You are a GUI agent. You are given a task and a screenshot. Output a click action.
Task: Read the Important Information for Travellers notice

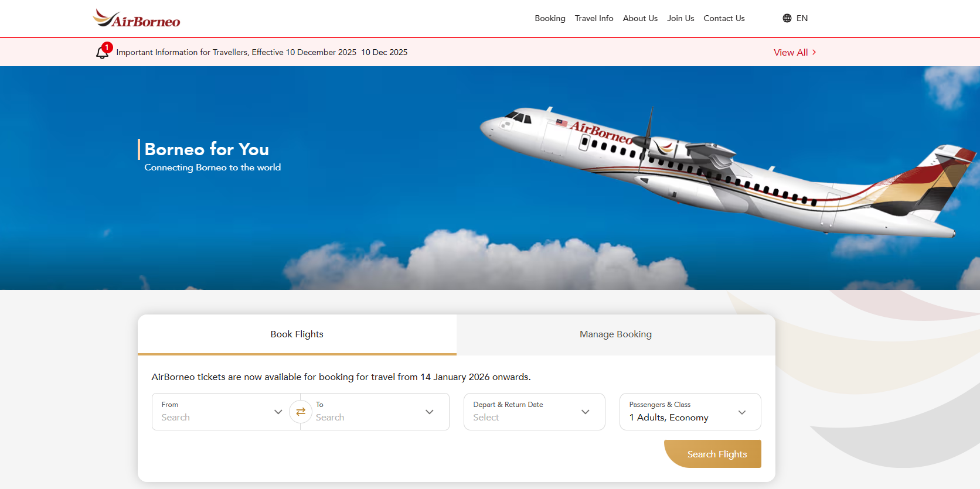click(x=236, y=52)
